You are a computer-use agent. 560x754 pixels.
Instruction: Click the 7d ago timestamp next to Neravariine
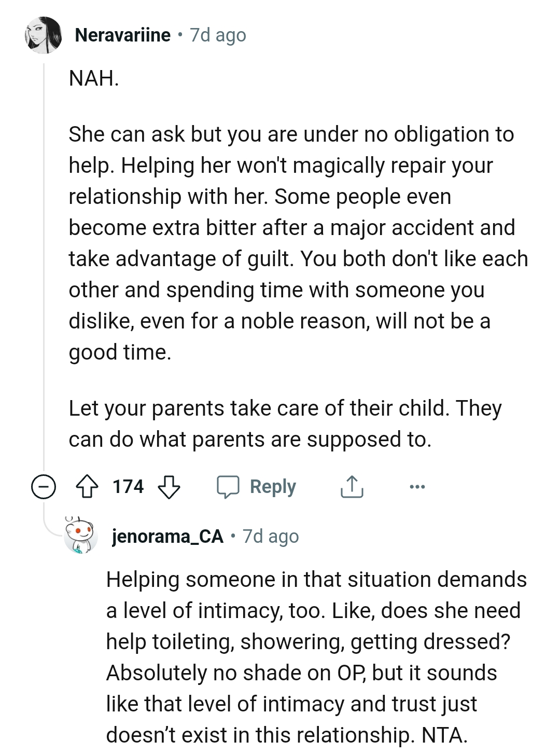pos(218,35)
